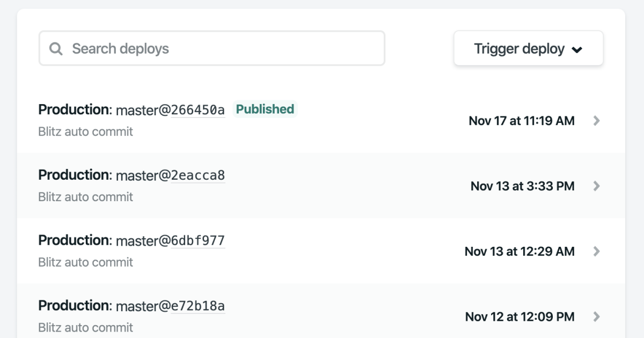The width and height of the screenshot is (644, 338).
Task: Select the Production master@6dbf977 deploy title
Action: coord(131,240)
